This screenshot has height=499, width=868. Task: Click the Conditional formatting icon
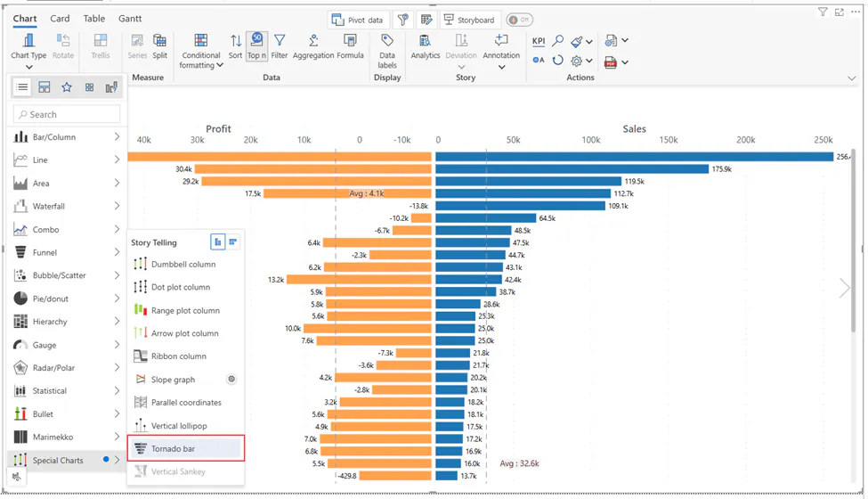pyautogui.click(x=201, y=41)
